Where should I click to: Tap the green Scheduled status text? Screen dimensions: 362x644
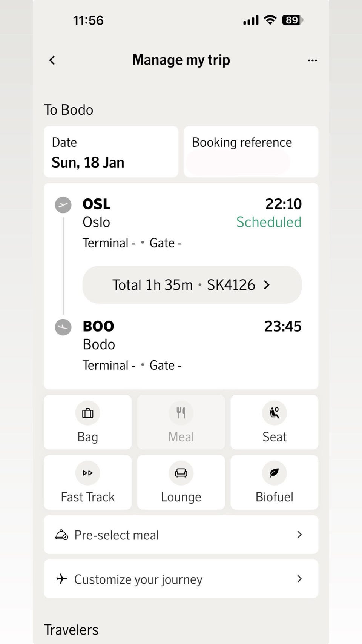click(268, 222)
